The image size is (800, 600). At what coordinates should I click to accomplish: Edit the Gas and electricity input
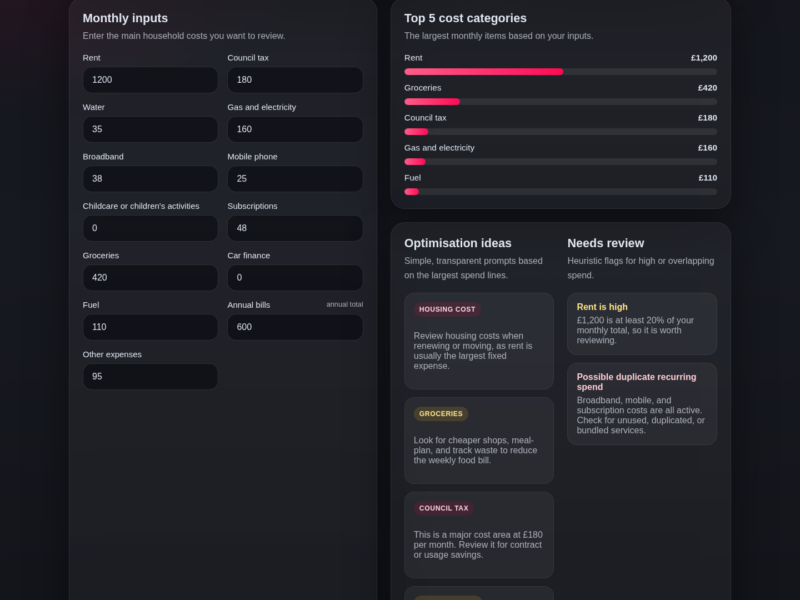(295, 129)
